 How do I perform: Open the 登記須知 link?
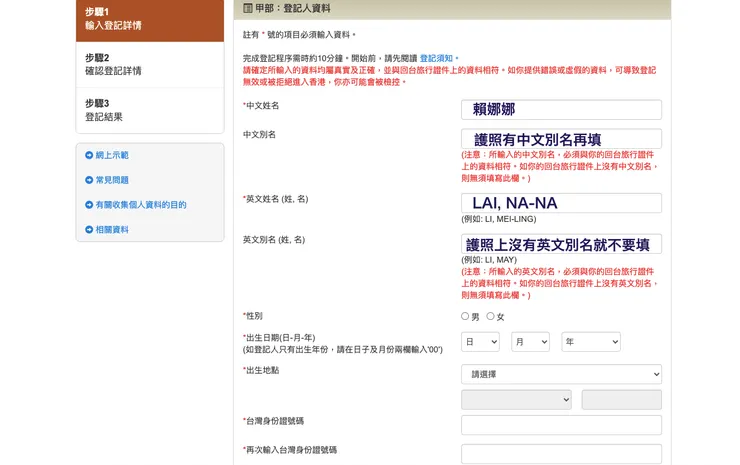point(436,58)
